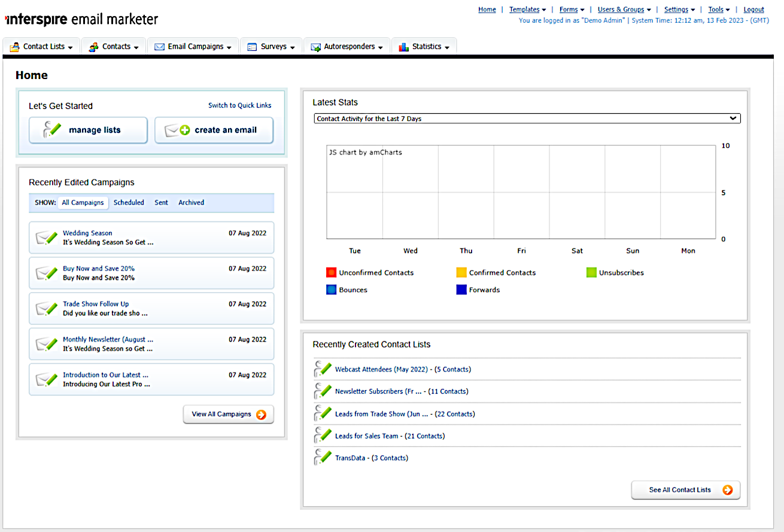
Task: Click the dark blue Forwards legend swatch
Action: [461, 290]
